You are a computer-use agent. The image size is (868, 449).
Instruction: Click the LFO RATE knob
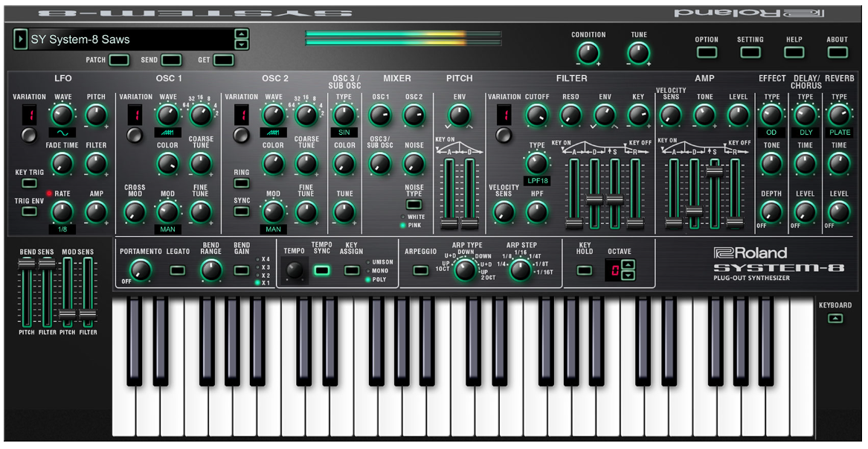coord(62,213)
